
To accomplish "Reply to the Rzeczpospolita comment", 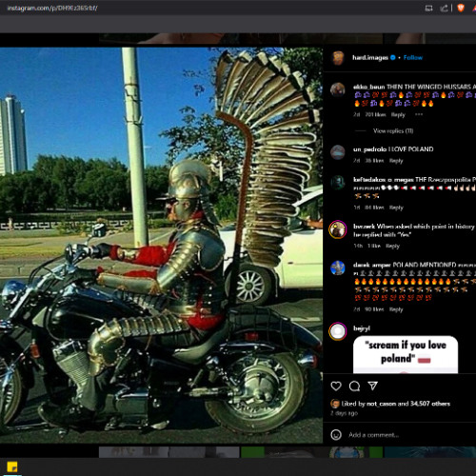I will coord(396,208).
